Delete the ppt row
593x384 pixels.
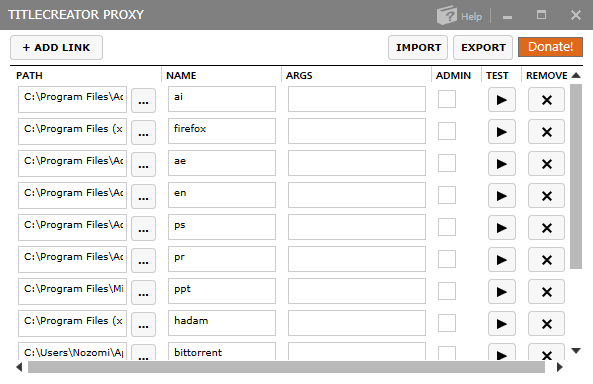coord(546,292)
